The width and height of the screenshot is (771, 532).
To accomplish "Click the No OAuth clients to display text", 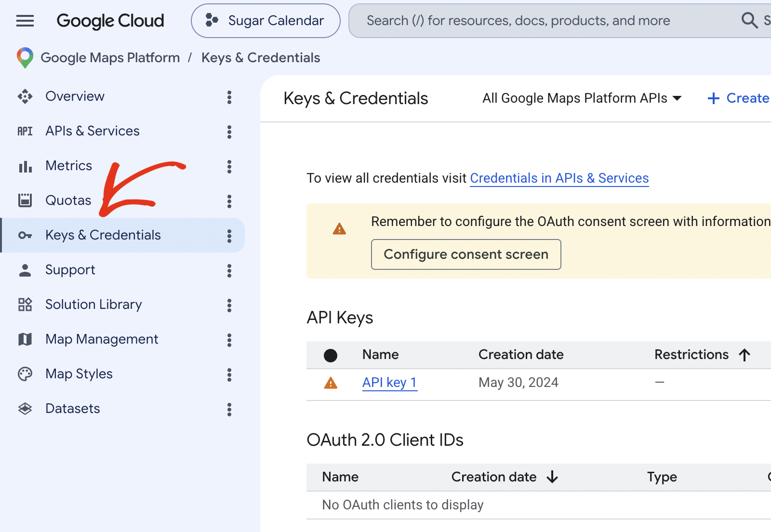I will tap(403, 505).
